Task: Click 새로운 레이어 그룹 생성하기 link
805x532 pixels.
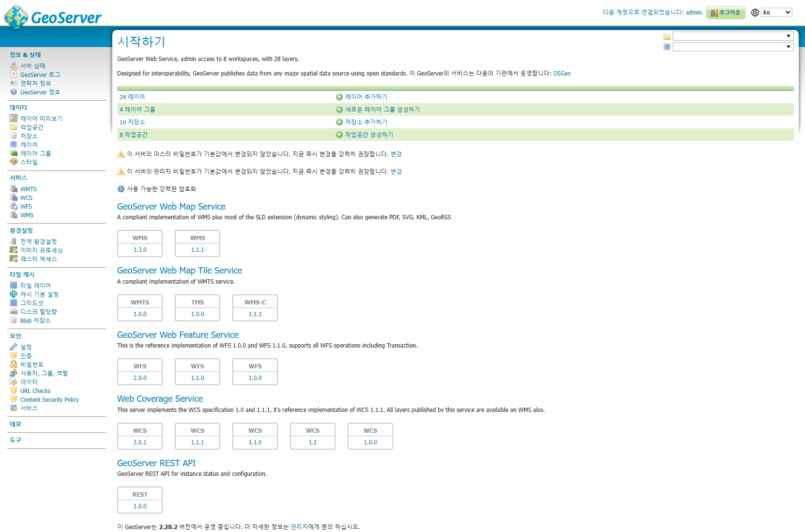Action: point(382,109)
